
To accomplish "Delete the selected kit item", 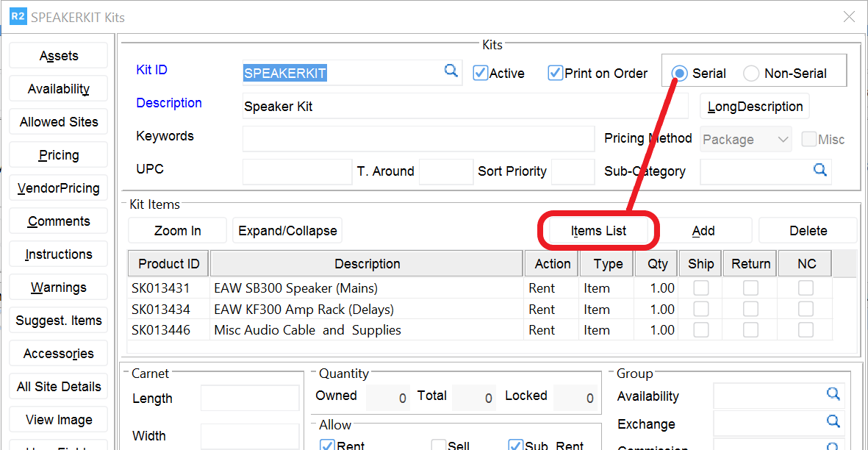I will coord(807,229).
